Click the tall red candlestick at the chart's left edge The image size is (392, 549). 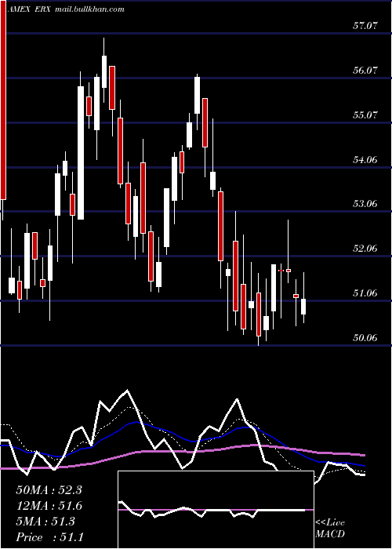click(x=3, y=100)
